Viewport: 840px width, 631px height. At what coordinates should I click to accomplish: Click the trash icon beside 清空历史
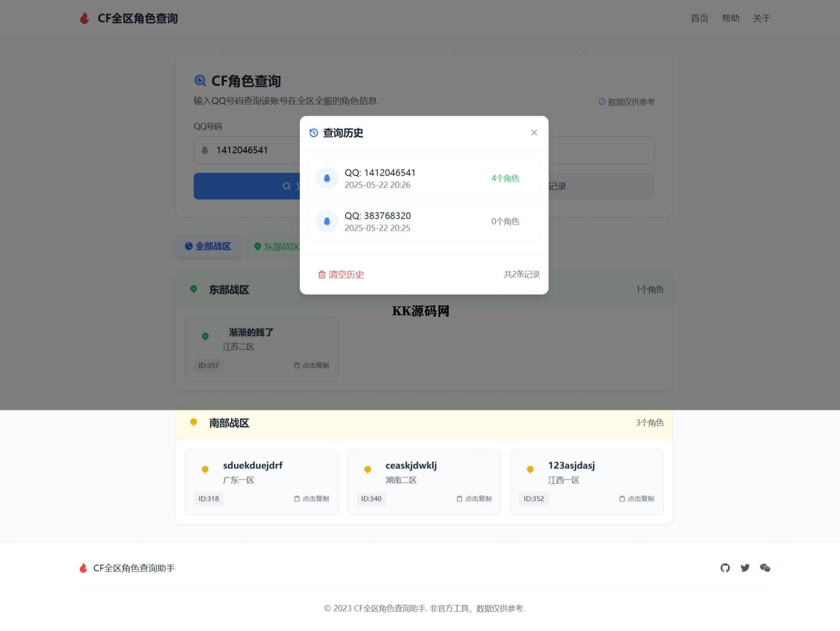(322, 275)
